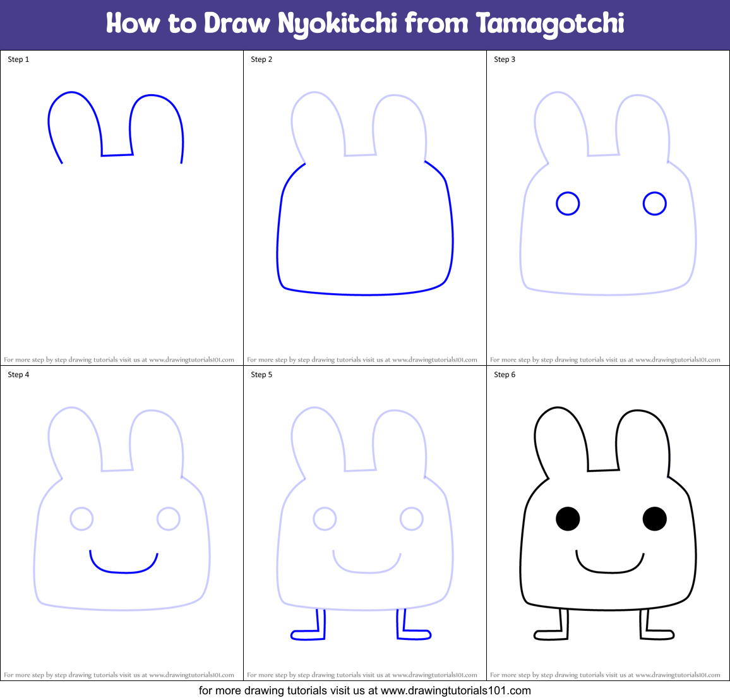Click the filled black left eye in Step 6

[x=568, y=519]
